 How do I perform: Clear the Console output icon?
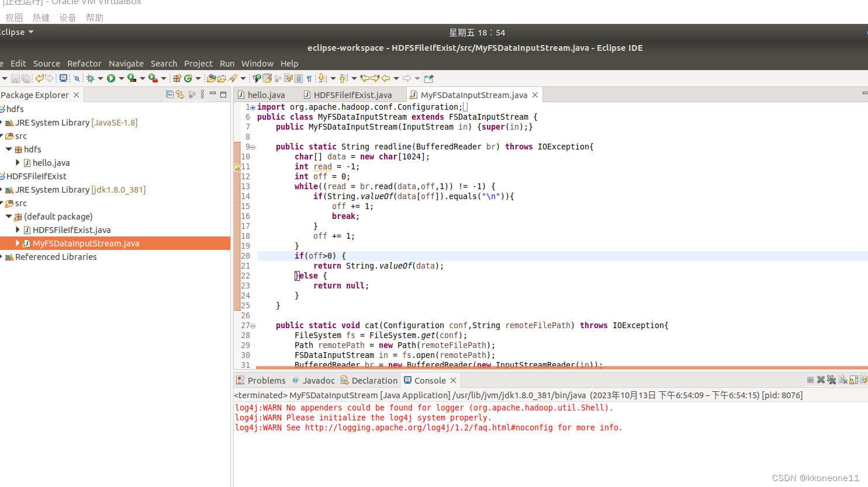pos(843,380)
